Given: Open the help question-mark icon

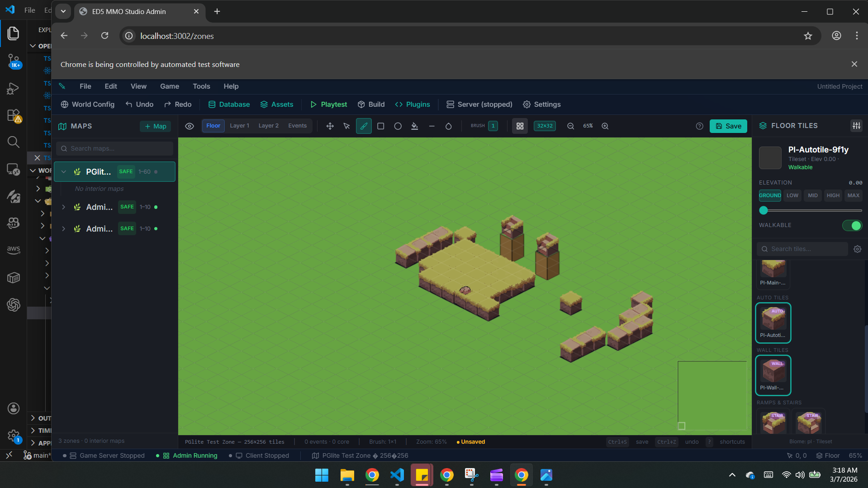Looking at the screenshot, I should click(700, 126).
